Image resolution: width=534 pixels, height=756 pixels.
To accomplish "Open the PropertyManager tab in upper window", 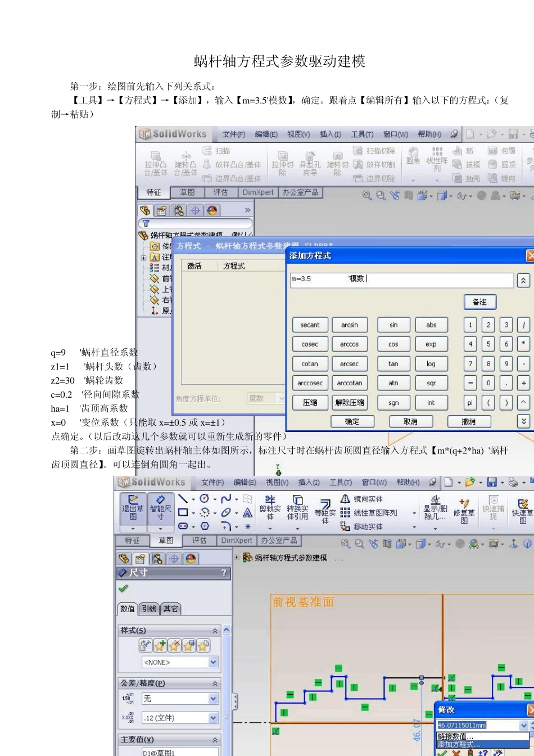I will [162, 210].
